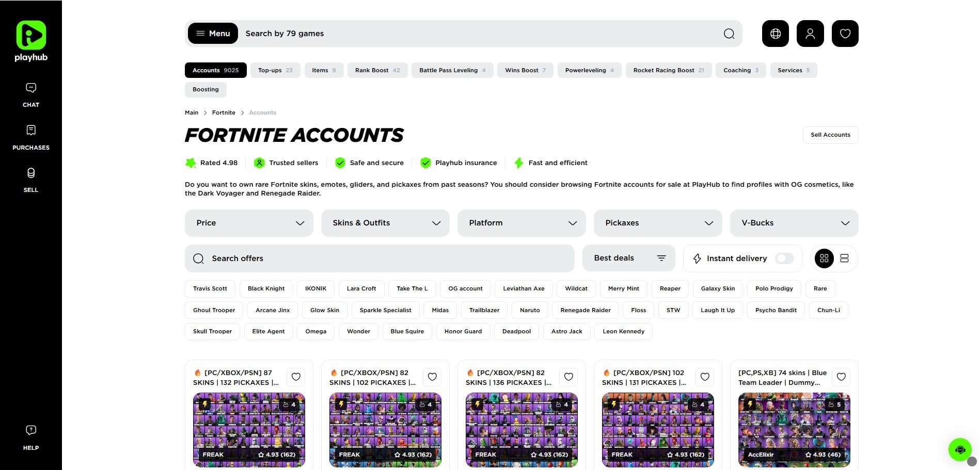Image resolution: width=980 pixels, height=470 pixels.
Task: Click the Sell Accounts button
Action: tap(830, 135)
